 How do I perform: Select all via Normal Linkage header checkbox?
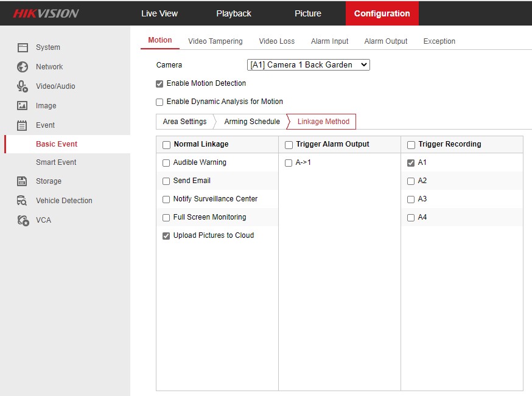point(166,145)
